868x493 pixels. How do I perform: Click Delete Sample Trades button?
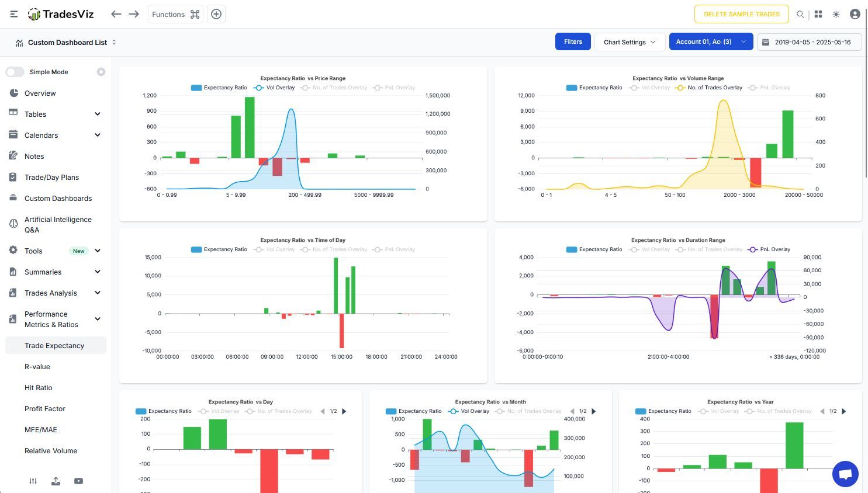tap(742, 14)
